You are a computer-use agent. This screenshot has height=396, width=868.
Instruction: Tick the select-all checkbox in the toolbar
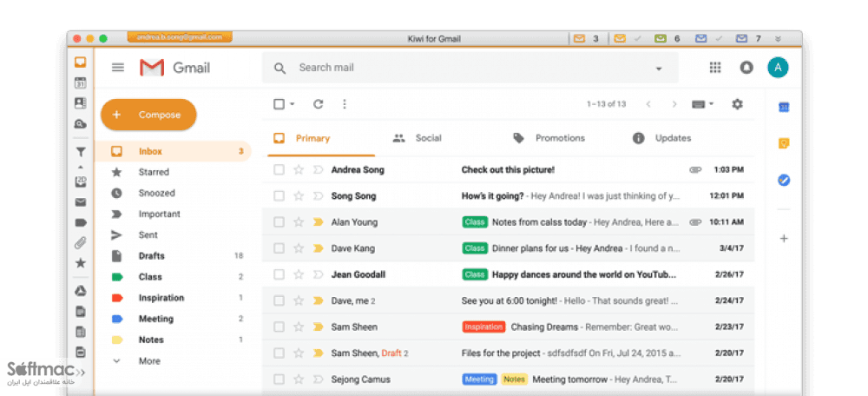(x=279, y=104)
